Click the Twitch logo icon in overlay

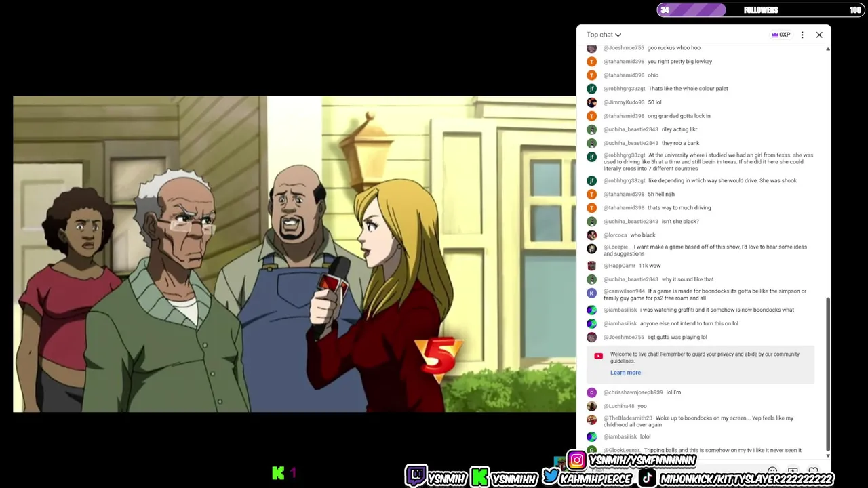416,476
